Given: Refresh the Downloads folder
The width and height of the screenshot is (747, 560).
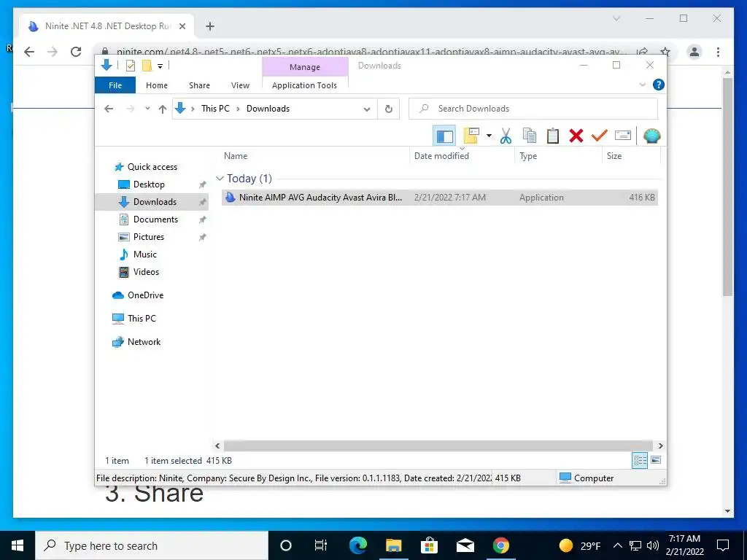Looking at the screenshot, I should point(389,109).
